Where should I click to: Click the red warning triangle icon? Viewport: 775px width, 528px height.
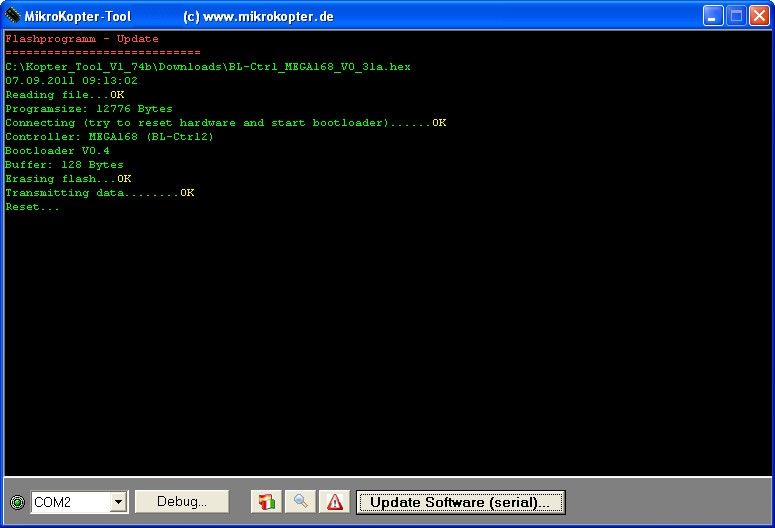[x=334, y=502]
